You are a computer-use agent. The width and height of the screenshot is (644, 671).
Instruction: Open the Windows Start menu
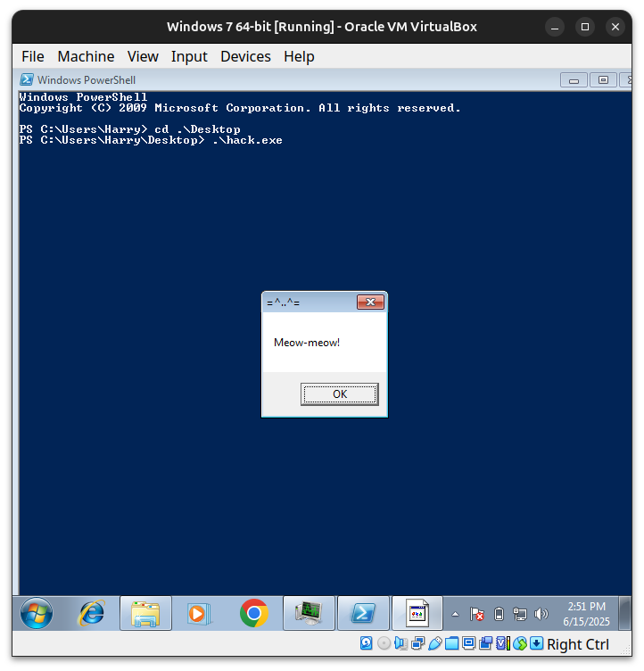37,613
